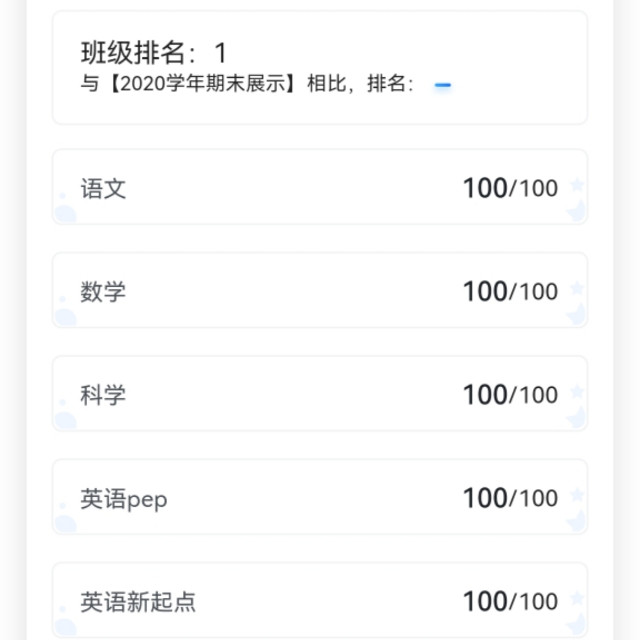Viewport: 640px width, 640px height.
Task: Tap the star icon on 科学 row
Action: point(577,392)
